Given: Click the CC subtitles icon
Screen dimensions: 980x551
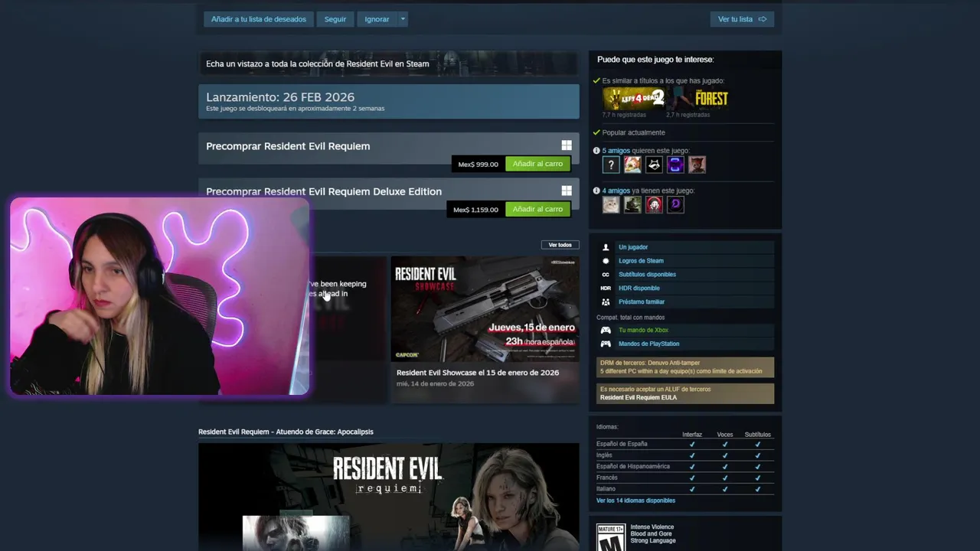Looking at the screenshot, I should click(606, 275).
